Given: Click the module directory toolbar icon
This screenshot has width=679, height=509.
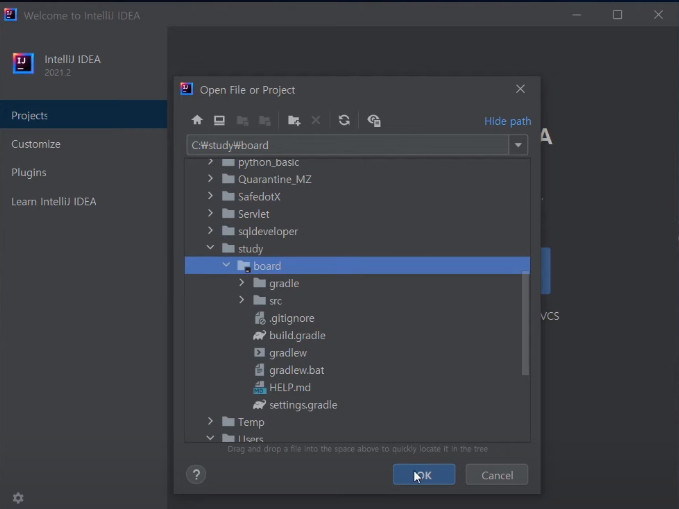Looking at the screenshot, I should [x=265, y=120].
